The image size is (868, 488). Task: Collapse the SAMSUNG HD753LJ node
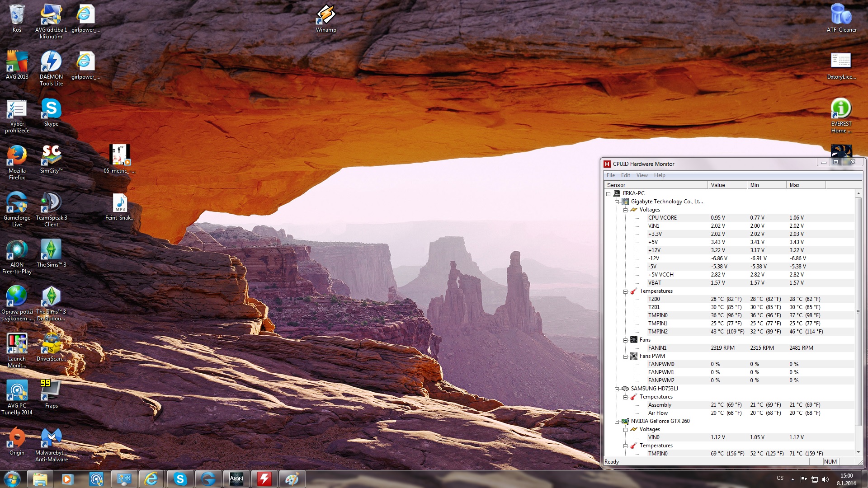coord(617,389)
